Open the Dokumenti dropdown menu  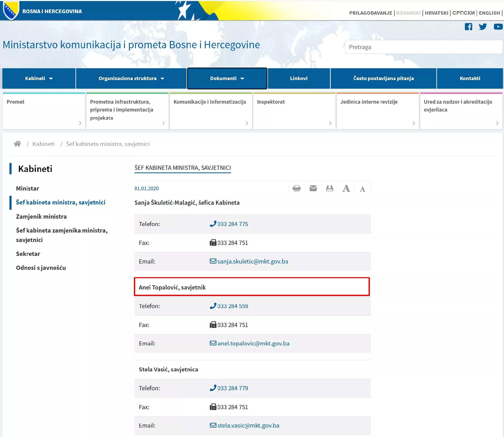coord(227,78)
